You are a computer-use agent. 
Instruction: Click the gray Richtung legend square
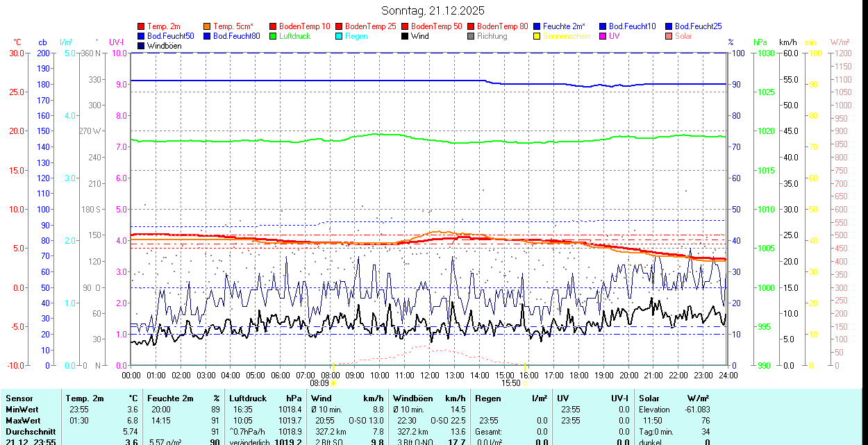471,36
